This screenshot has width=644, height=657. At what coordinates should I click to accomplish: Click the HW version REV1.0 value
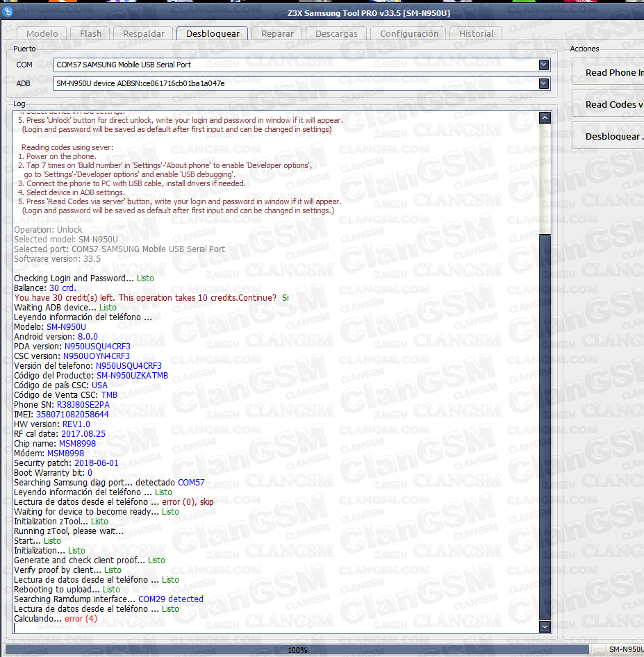pos(76,424)
